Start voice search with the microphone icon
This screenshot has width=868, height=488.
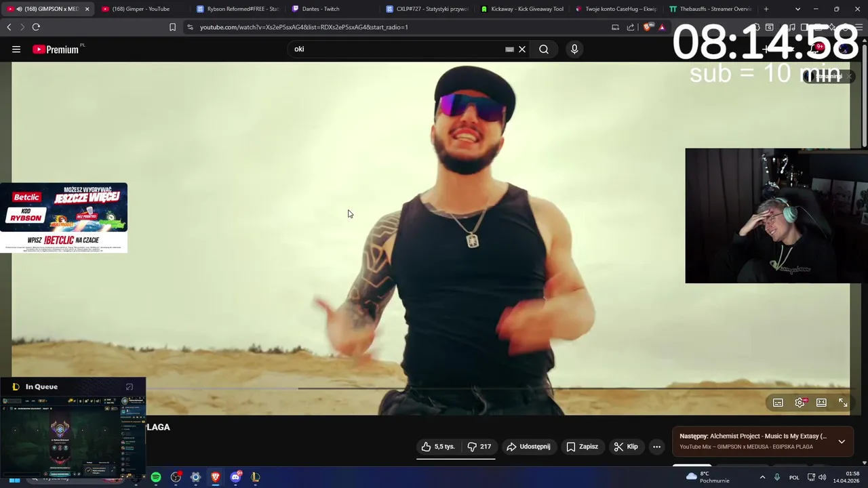click(x=574, y=49)
